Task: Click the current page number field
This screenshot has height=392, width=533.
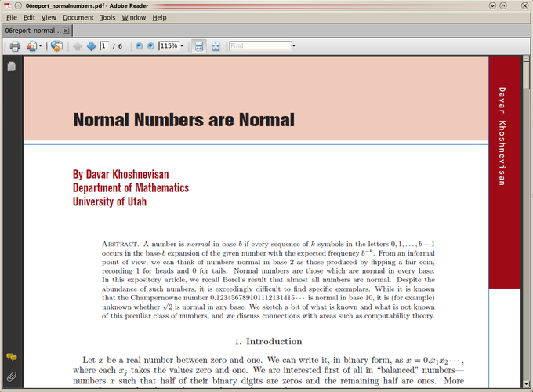Action: click(104, 46)
